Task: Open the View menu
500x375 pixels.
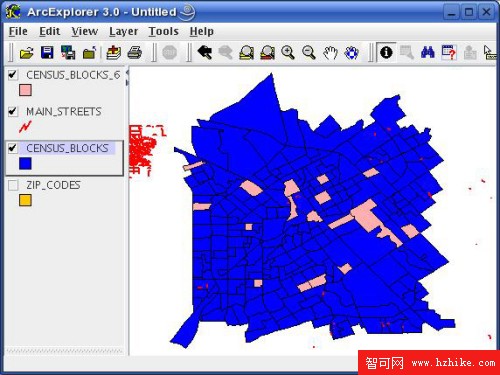Action: (x=85, y=31)
